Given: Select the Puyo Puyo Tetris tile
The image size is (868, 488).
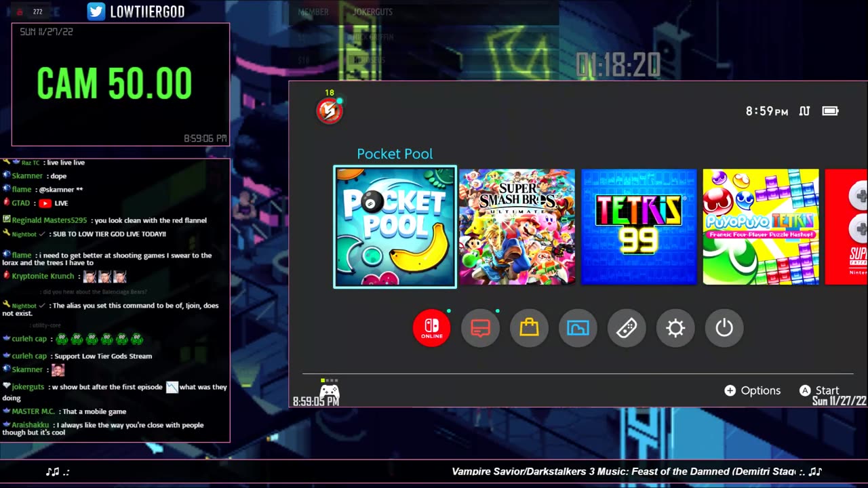Looking at the screenshot, I should 761,227.
